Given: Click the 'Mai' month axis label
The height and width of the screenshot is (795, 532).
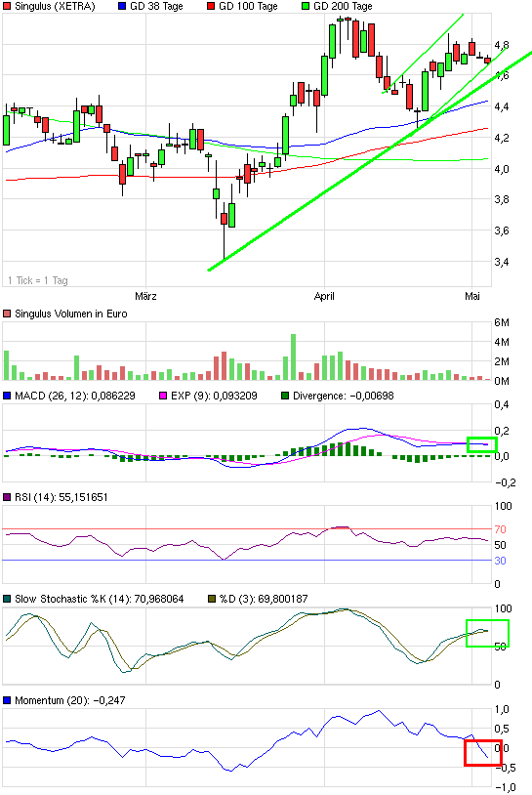Looking at the screenshot, I should 472,296.
